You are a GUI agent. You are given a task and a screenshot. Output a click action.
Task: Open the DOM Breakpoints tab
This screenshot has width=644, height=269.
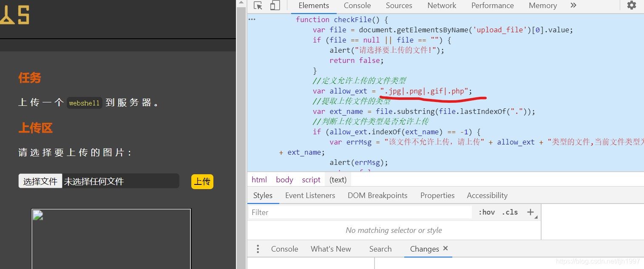[377, 195]
